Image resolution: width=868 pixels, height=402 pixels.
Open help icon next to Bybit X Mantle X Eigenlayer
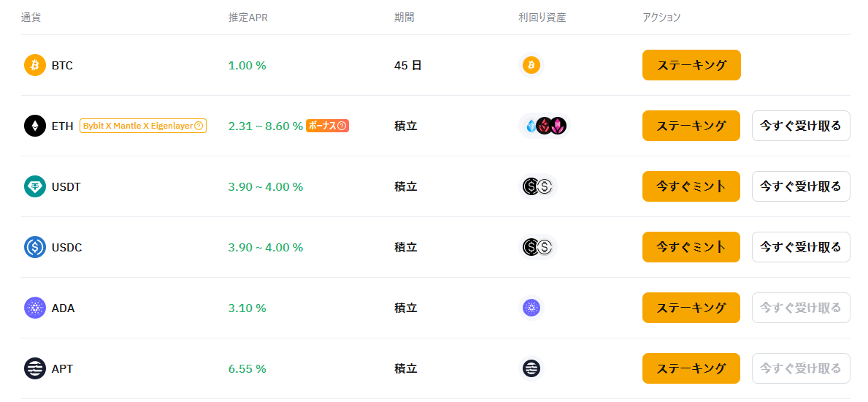click(x=199, y=126)
